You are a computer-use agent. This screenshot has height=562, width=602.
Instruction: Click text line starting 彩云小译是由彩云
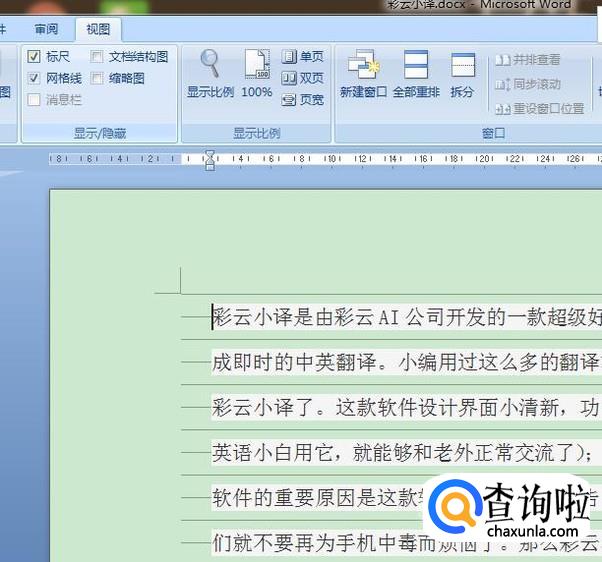407,317
